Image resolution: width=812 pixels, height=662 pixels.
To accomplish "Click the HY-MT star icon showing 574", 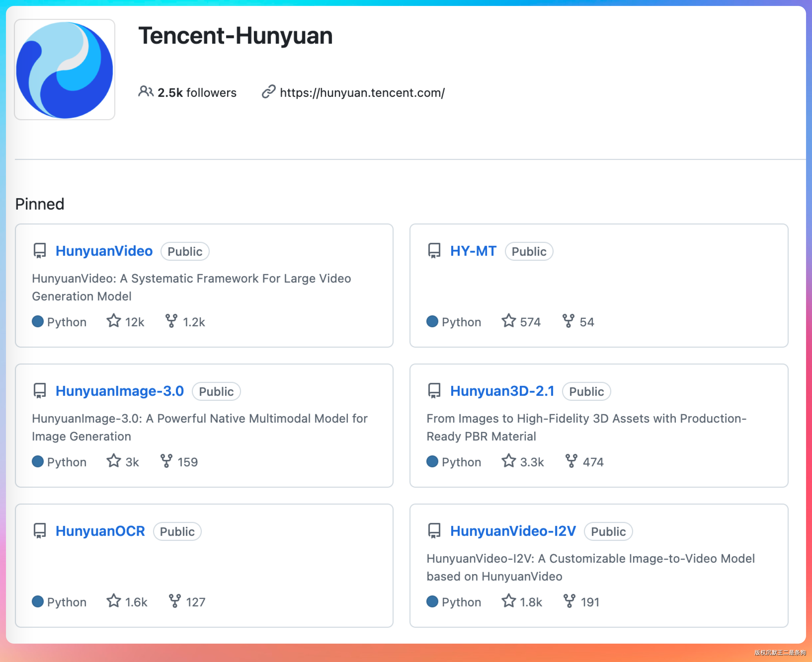I will 509,321.
